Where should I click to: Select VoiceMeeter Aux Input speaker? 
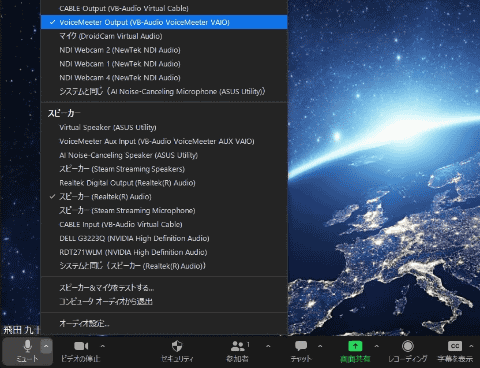[164, 141]
